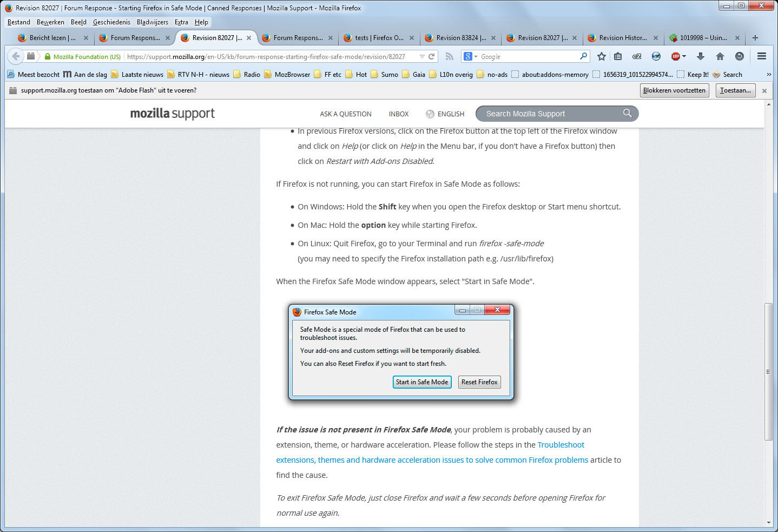Open the hamburger menu button

click(762, 56)
